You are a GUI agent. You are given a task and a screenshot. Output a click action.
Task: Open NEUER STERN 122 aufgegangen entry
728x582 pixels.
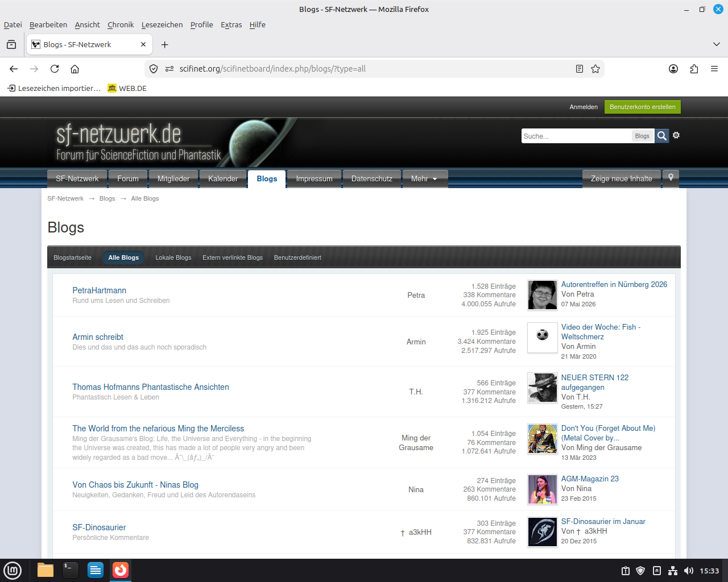[595, 383]
